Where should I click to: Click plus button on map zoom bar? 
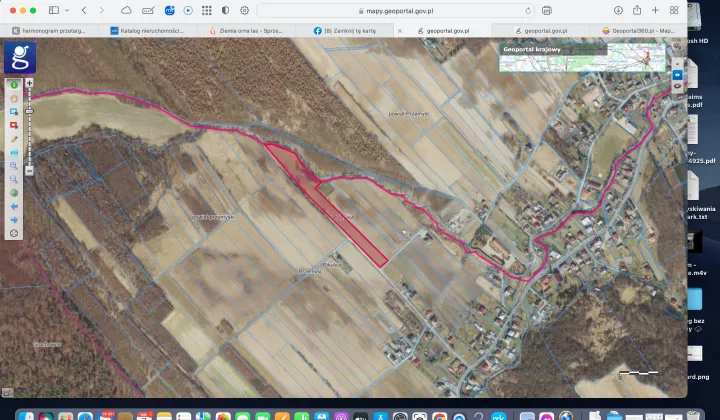click(x=29, y=83)
